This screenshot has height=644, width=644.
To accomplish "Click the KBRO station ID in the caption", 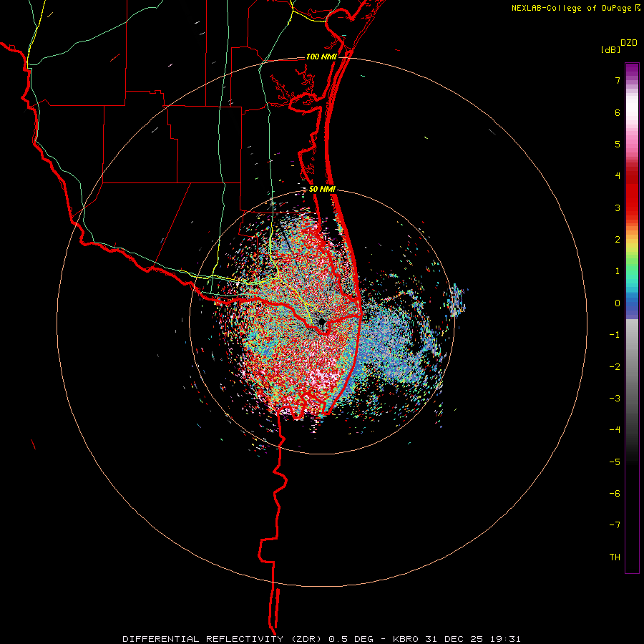I will pos(406,639).
